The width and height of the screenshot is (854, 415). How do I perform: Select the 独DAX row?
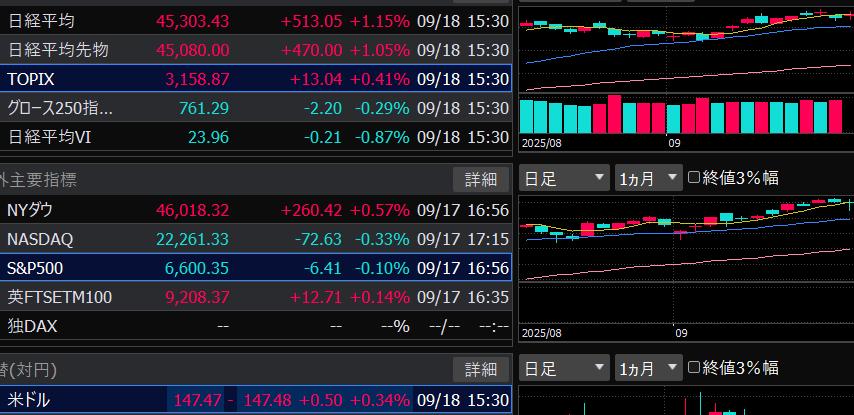click(255, 326)
